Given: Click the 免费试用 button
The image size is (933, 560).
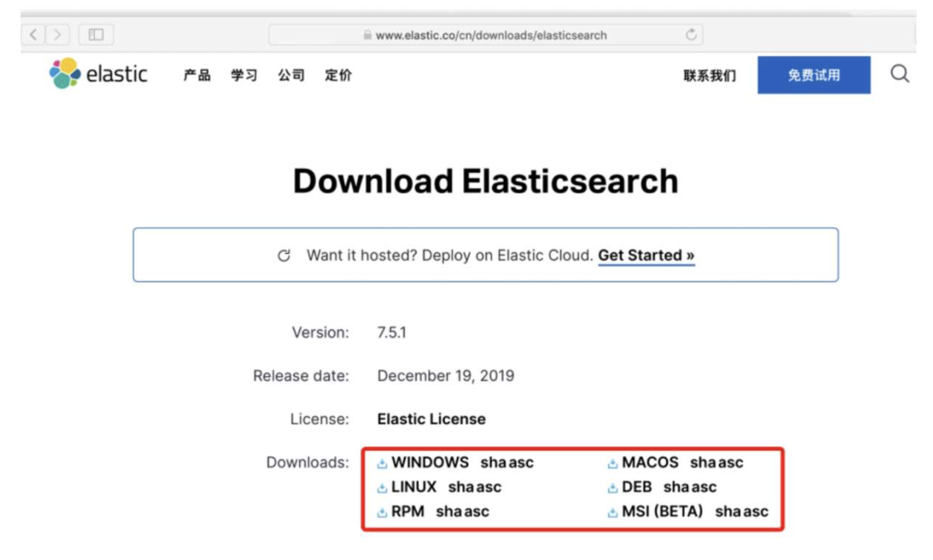Looking at the screenshot, I should point(814,75).
